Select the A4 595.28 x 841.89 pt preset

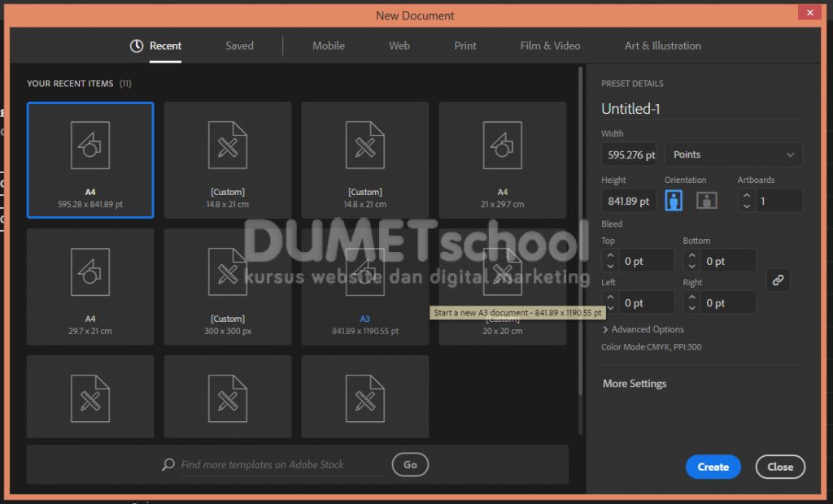(90, 160)
